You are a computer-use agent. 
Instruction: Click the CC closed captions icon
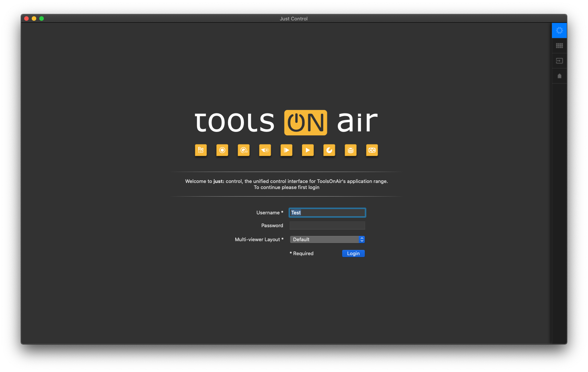click(372, 150)
